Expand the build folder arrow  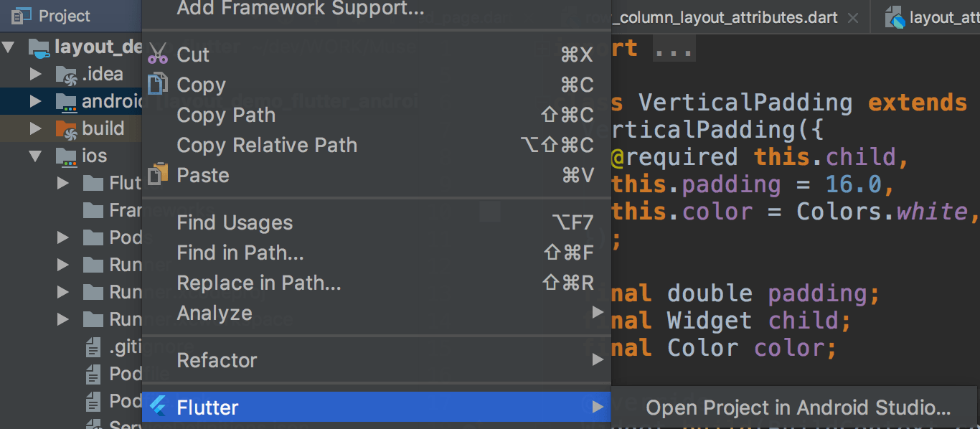click(35, 129)
